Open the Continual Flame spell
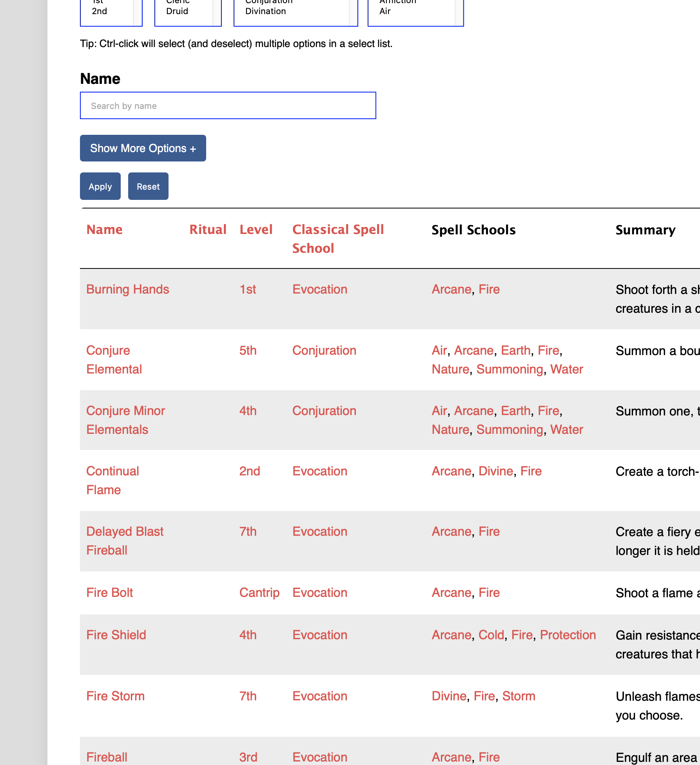Screen dimensions: 700x765 [x=112, y=480]
